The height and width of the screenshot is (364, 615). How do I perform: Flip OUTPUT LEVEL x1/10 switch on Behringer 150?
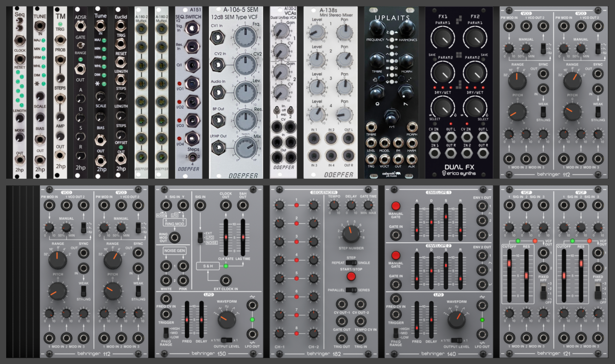click(225, 340)
